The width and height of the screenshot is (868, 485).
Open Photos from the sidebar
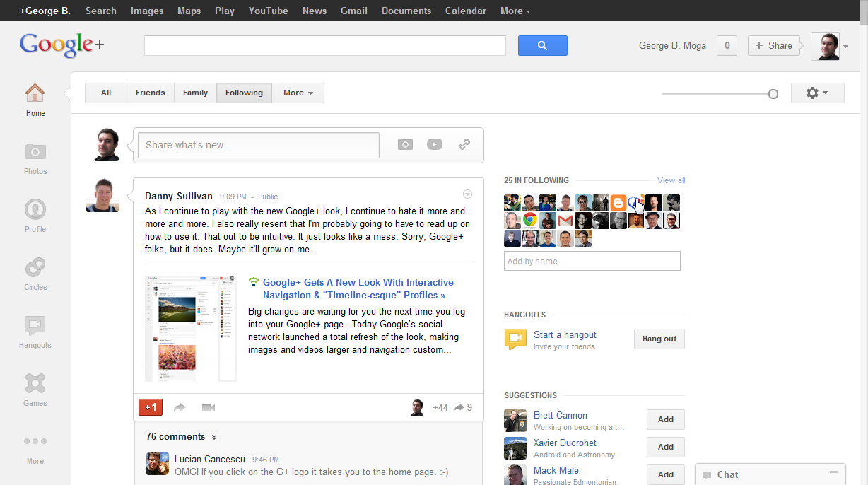pos(35,151)
